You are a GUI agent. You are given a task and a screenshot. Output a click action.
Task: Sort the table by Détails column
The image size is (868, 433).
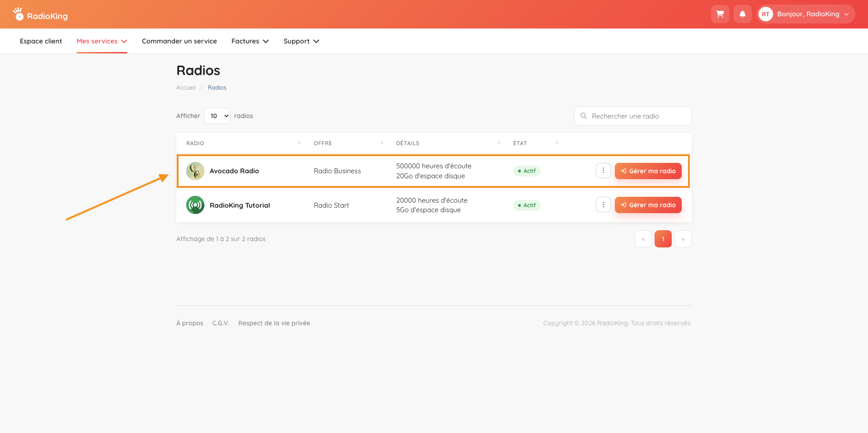pyautogui.click(x=499, y=143)
